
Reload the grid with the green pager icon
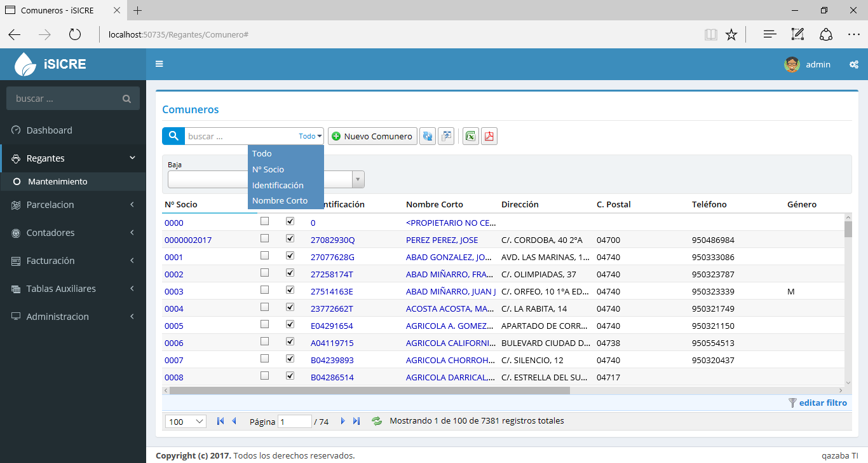[x=377, y=421]
